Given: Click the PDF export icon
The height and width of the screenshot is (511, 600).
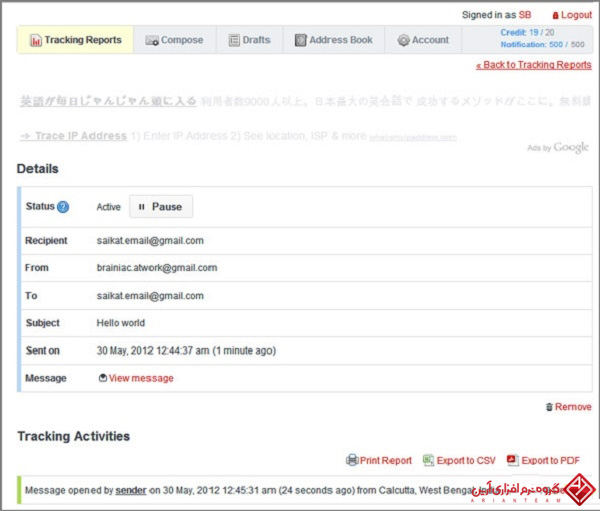Looking at the screenshot, I should 513,459.
